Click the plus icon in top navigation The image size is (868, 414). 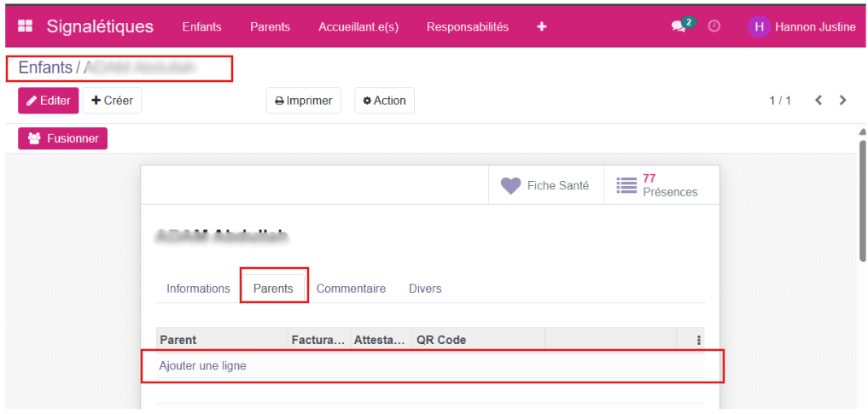pos(541,26)
